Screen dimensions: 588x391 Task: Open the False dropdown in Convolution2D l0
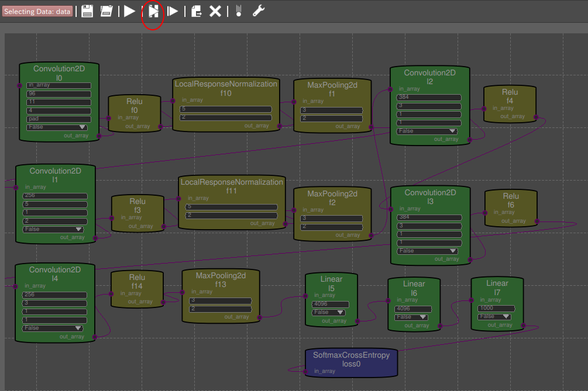pyautogui.click(x=57, y=127)
